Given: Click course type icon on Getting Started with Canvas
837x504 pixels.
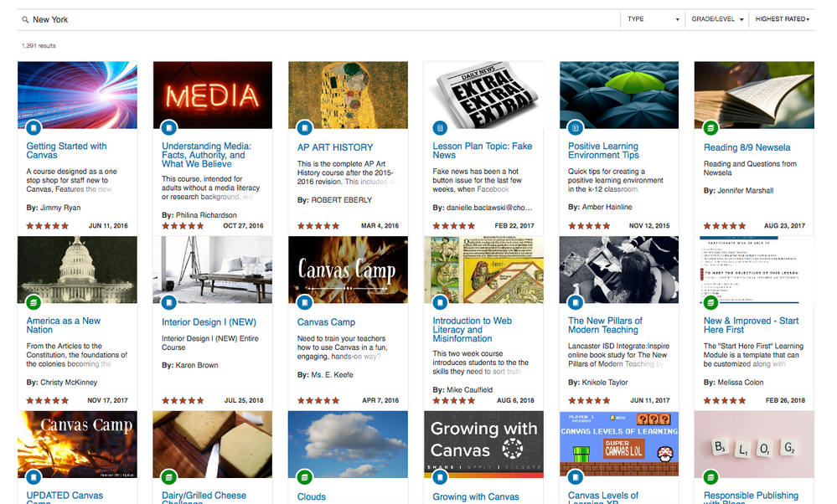Looking at the screenshot, I should (x=34, y=128).
